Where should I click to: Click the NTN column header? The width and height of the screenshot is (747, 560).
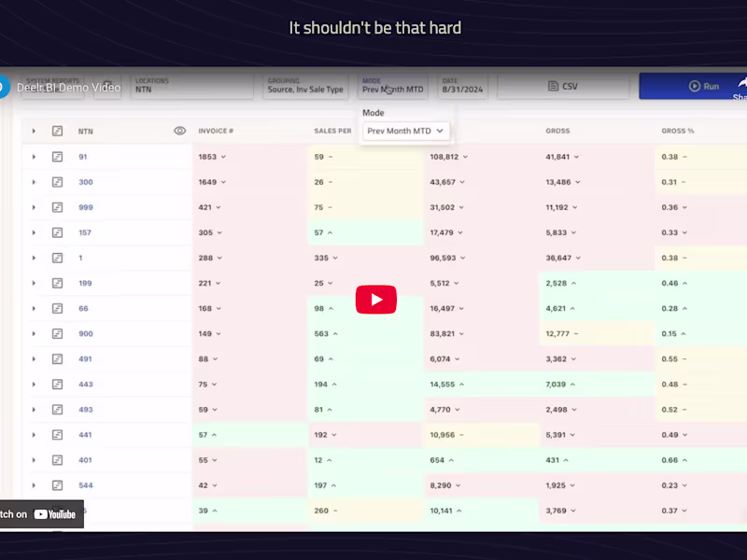86,131
